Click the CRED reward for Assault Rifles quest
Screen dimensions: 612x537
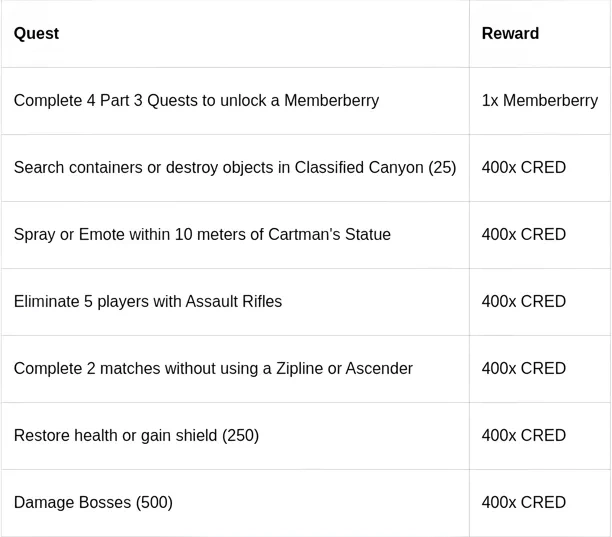click(x=523, y=302)
